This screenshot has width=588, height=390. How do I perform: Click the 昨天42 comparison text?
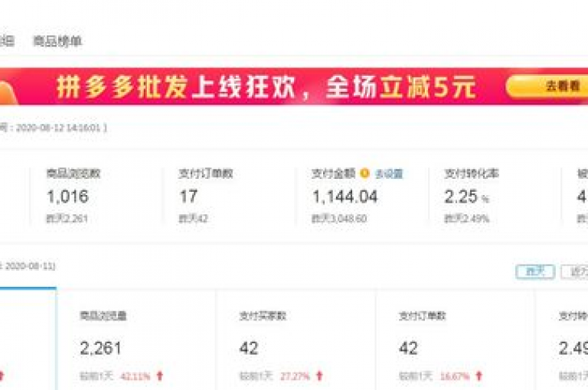pos(193,219)
